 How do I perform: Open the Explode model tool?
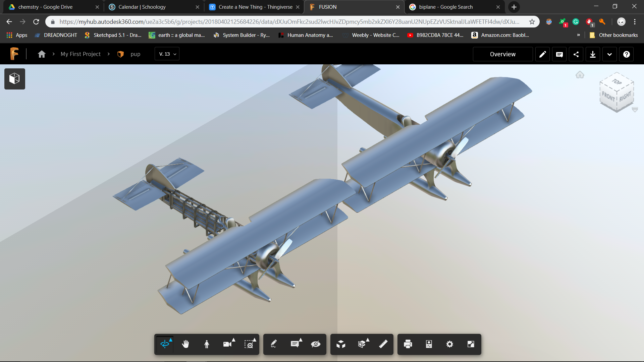341,344
